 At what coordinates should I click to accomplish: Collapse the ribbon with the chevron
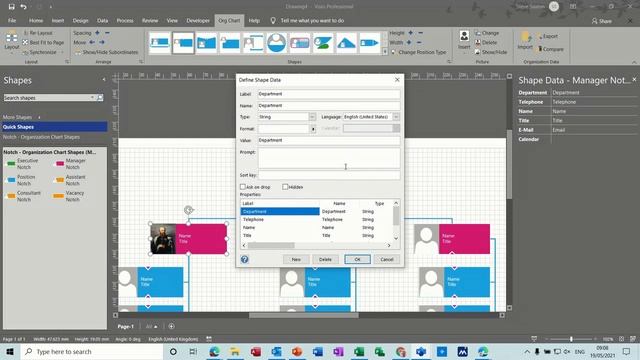634,62
